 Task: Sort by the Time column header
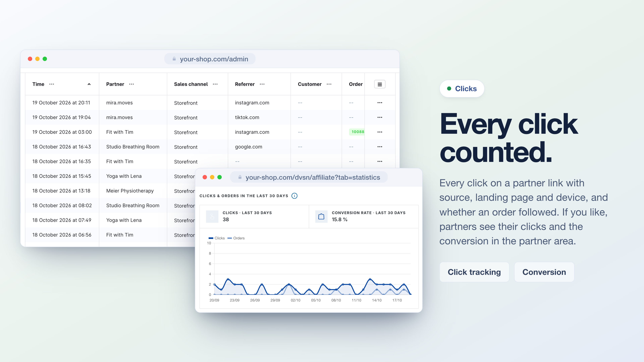point(38,84)
